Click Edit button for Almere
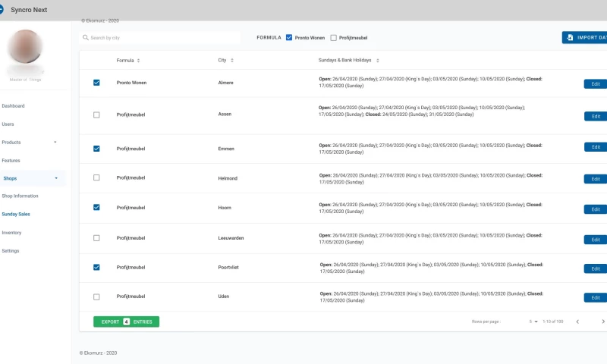 click(x=595, y=84)
